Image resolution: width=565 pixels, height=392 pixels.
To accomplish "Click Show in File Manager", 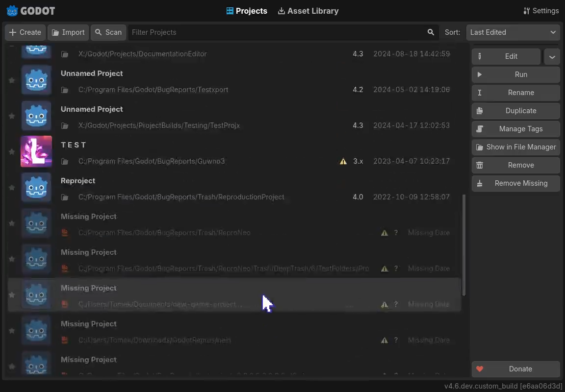I will pyautogui.click(x=515, y=147).
